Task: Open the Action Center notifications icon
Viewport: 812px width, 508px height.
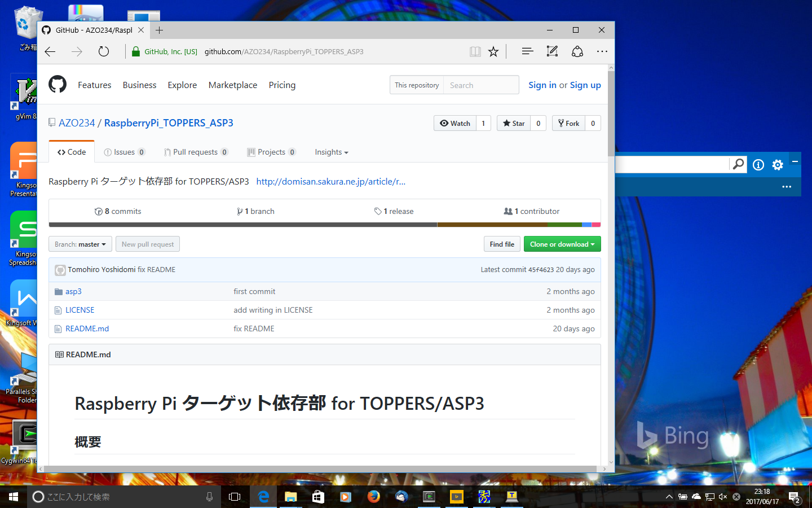Action: point(795,497)
